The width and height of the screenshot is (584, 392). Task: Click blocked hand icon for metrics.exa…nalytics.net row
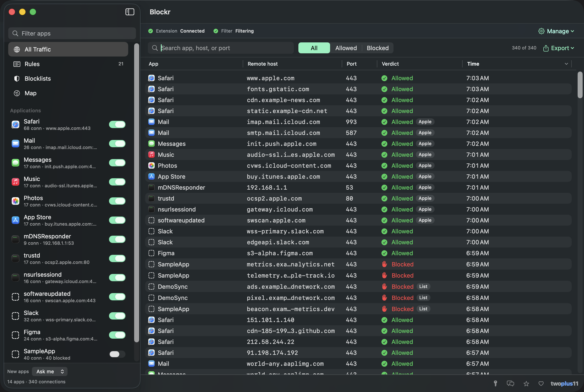pyautogui.click(x=385, y=264)
